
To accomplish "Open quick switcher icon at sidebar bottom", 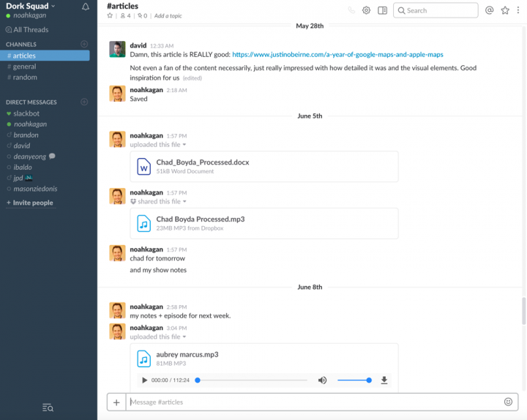I will click(x=48, y=408).
